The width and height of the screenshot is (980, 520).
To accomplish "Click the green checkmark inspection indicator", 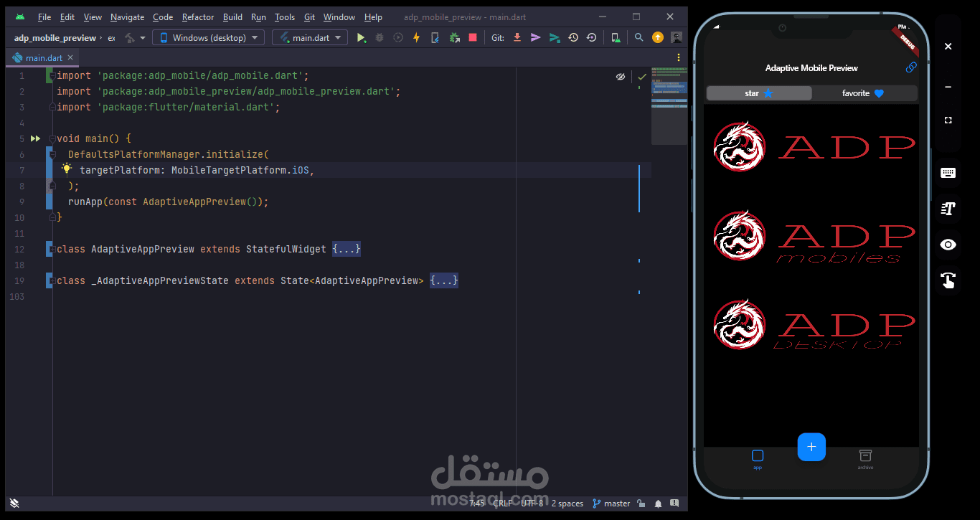I will click(x=642, y=76).
